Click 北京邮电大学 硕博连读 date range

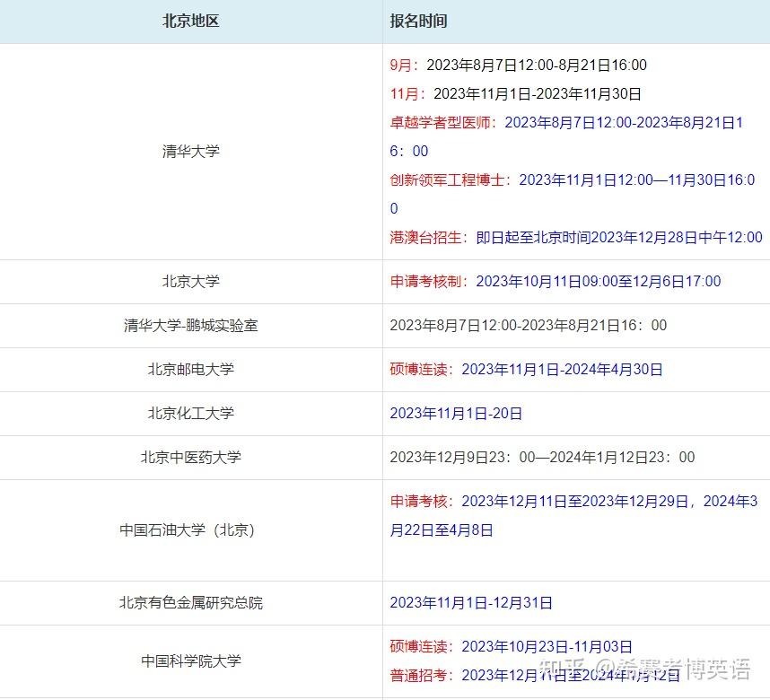562,370
